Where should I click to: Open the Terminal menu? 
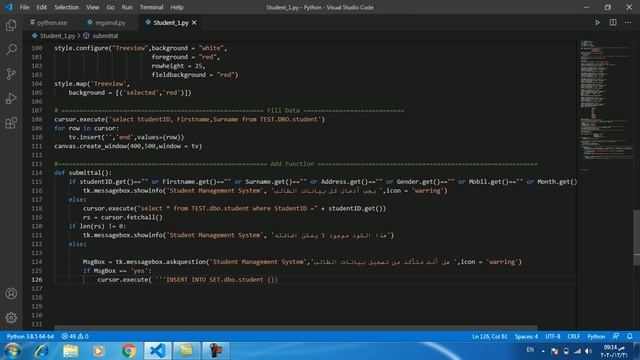(151, 7)
